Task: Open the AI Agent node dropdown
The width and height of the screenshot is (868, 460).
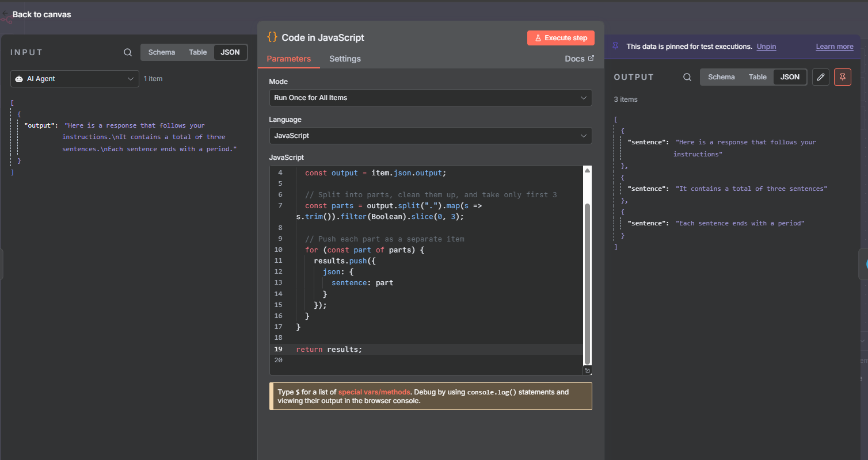Action: pos(75,79)
